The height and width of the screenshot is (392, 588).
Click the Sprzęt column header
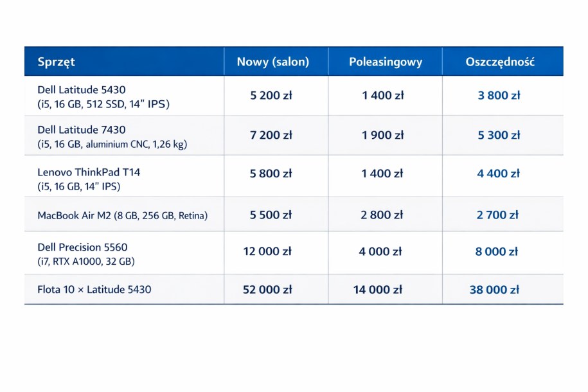click(x=57, y=62)
